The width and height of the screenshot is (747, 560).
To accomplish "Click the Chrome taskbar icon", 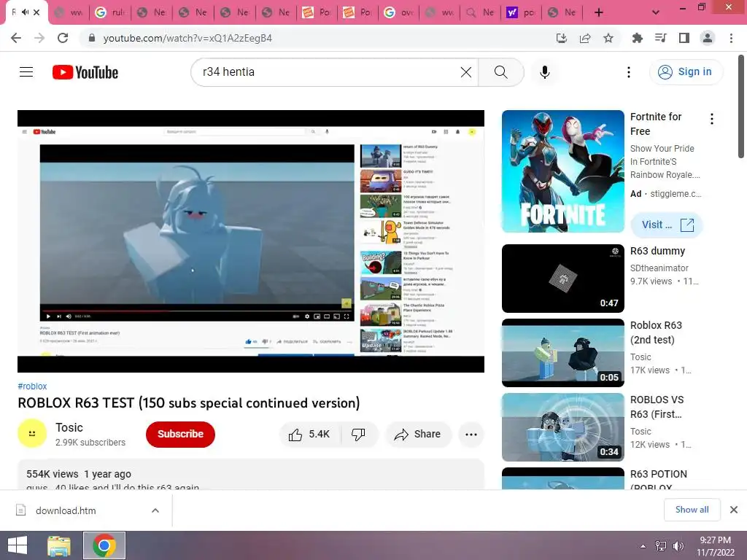I will click(x=104, y=545).
